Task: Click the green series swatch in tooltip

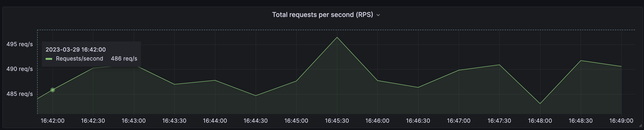Action: (49, 59)
